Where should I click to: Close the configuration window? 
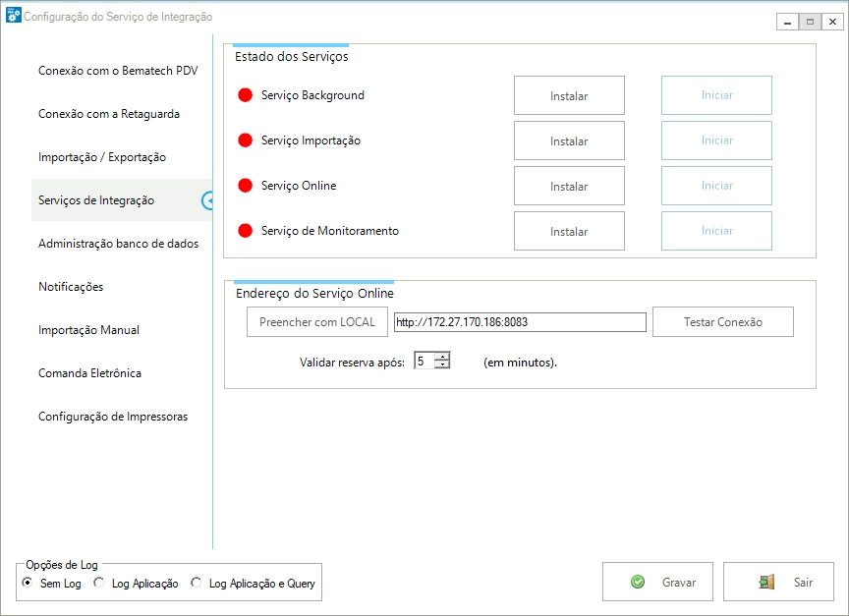click(x=832, y=22)
